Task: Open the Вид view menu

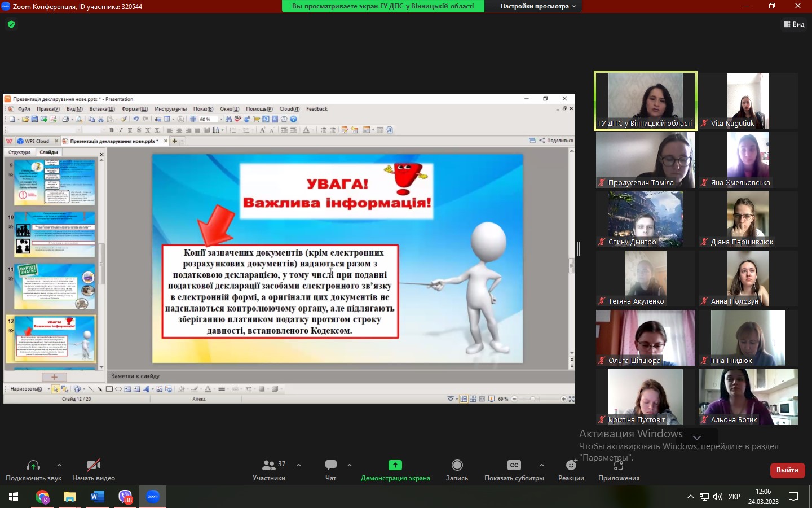Action: 794,24
